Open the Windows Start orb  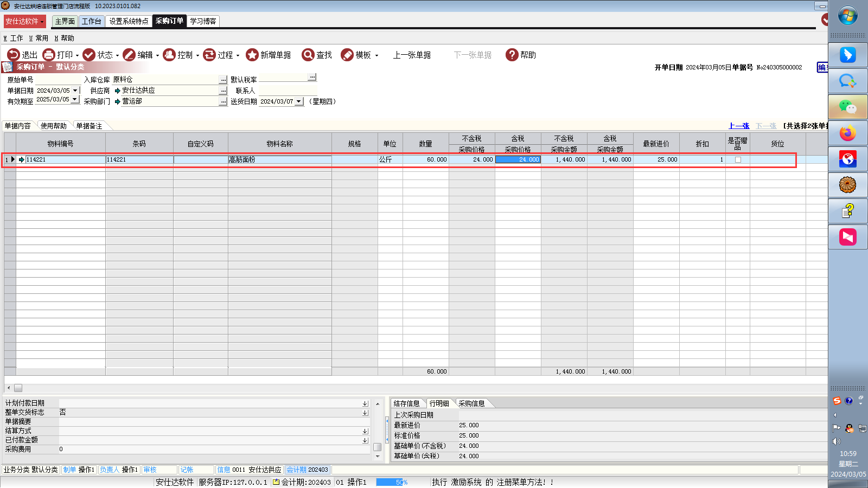847,15
